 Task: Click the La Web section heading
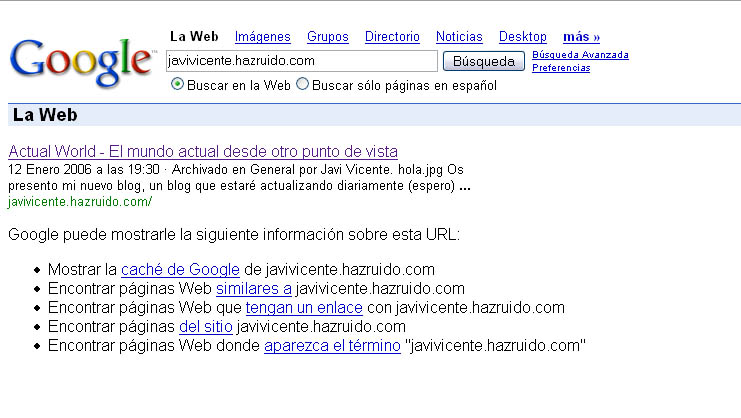point(45,115)
